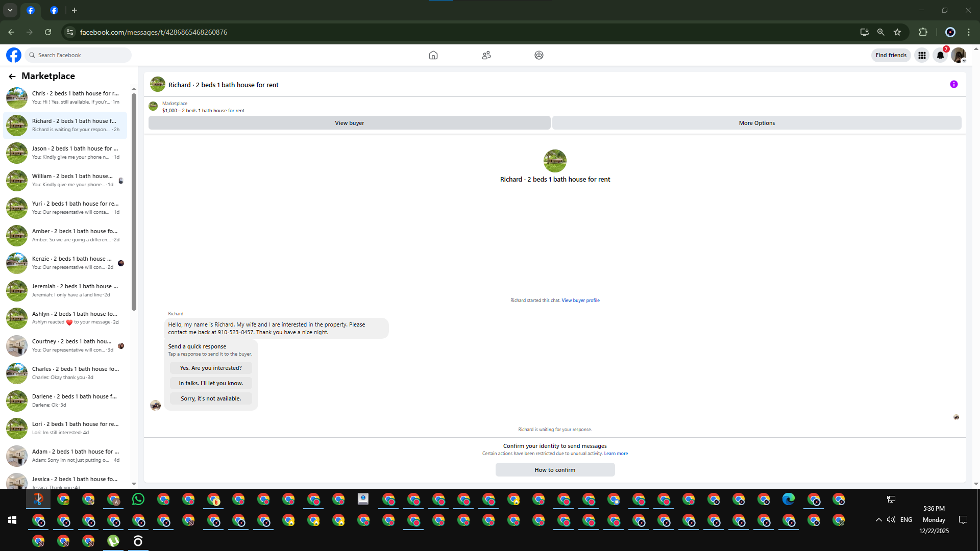The height and width of the screenshot is (551, 980).
Task: Open the account profile picture menu
Action: tap(958, 55)
